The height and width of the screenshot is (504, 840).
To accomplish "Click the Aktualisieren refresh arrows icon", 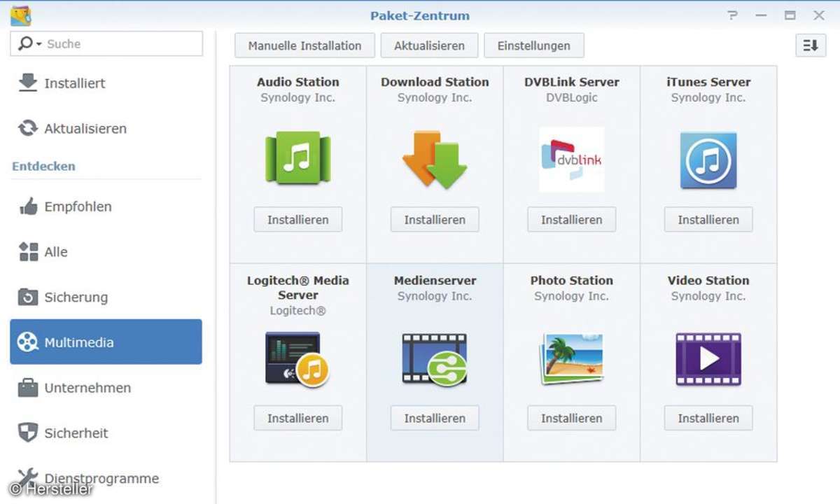I will [28, 128].
